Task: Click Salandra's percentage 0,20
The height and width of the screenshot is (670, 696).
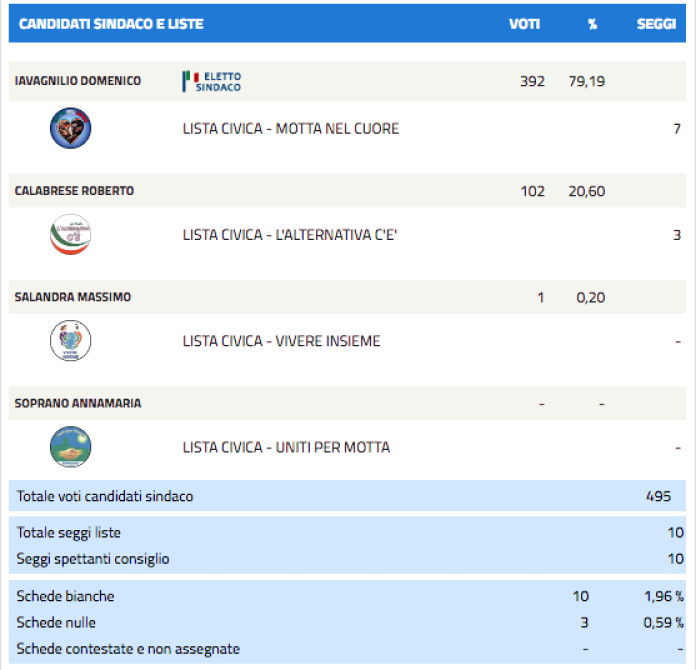Action: click(x=591, y=297)
